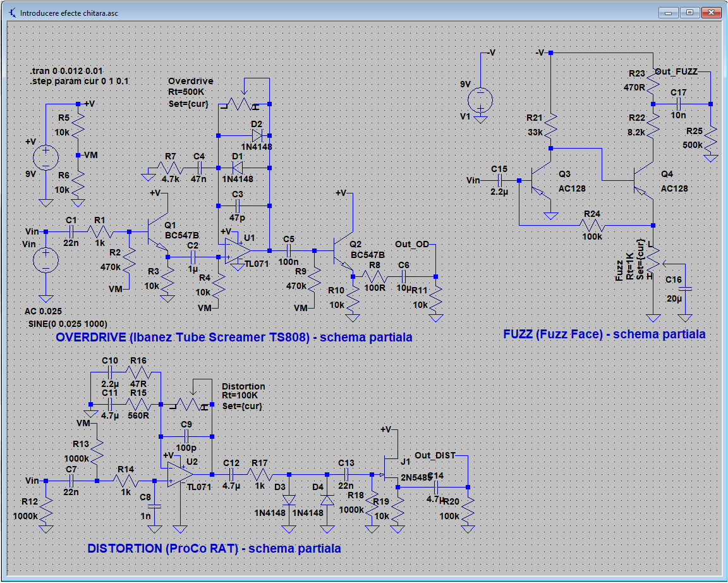Select resistor R24 100k symbol
The height and width of the screenshot is (583, 728).
(x=592, y=225)
